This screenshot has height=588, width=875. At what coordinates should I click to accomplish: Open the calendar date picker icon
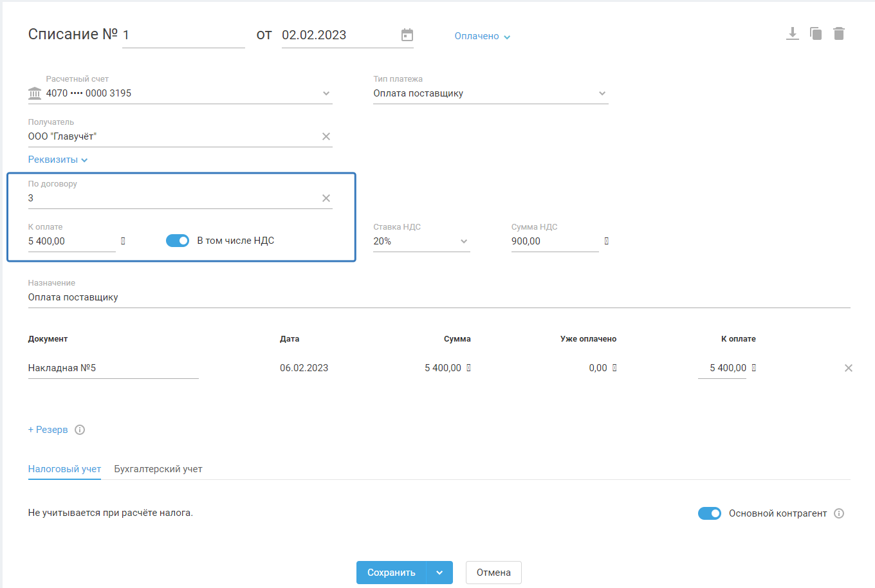[x=407, y=35]
